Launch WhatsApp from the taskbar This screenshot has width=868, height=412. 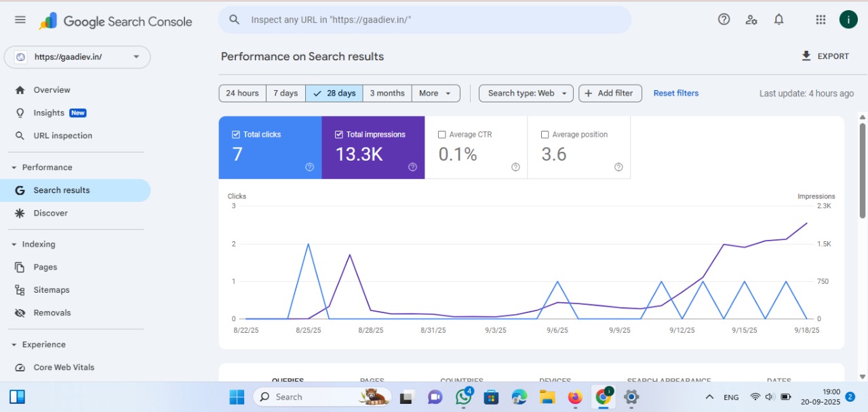pos(464,397)
